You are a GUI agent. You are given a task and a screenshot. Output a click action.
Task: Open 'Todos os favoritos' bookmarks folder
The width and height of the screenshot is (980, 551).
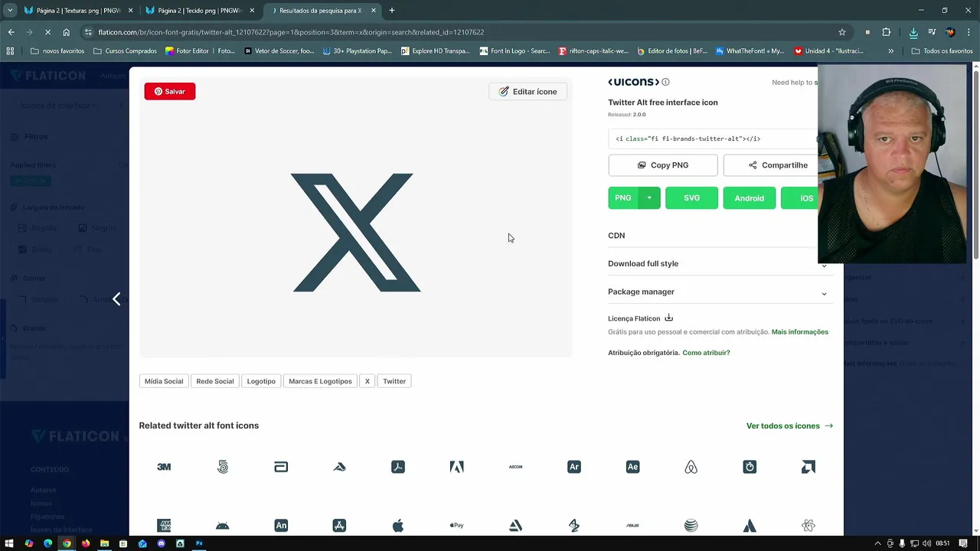coord(942,51)
